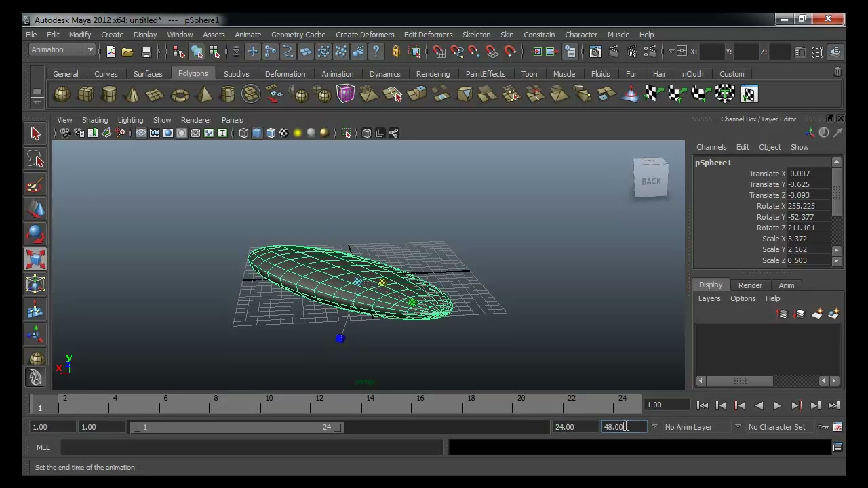Expand the No Character Set dropdown
868x488 pixels.
778,427
